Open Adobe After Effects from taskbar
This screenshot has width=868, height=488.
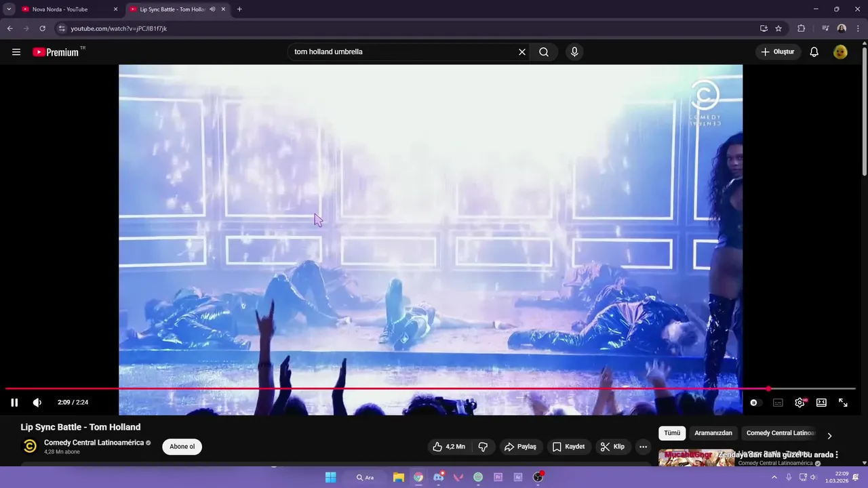click(x=518, y=477)
